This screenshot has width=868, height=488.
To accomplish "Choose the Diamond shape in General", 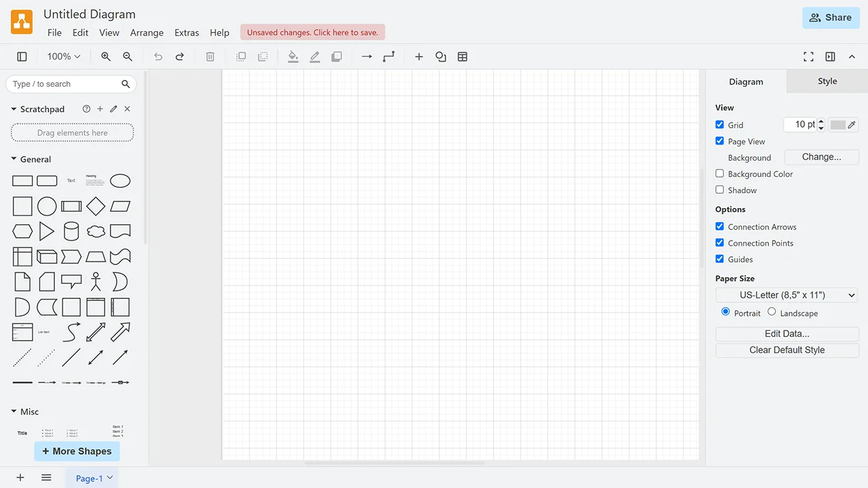I will click(96, 206).
